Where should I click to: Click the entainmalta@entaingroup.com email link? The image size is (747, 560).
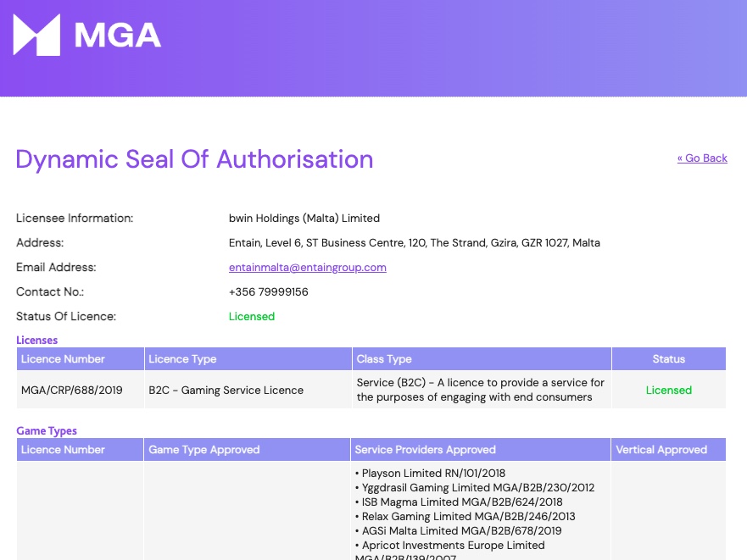click(307, 267)
